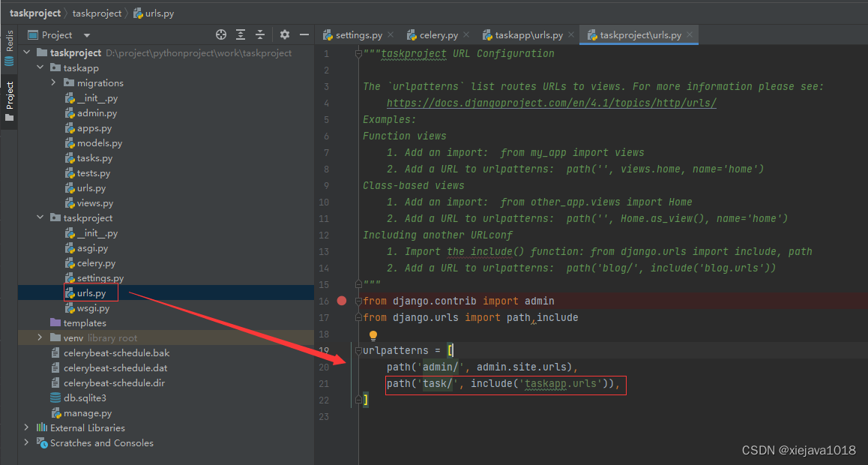Close the taskproject\urls.py editor tab
Screen dimensions: 868x465
coord(690,34)
